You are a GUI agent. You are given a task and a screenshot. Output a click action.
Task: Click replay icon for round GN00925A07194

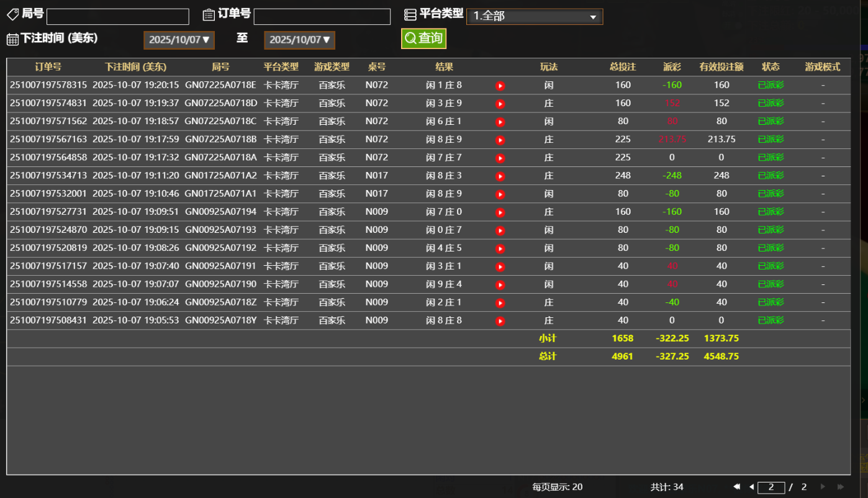point(500,212)
